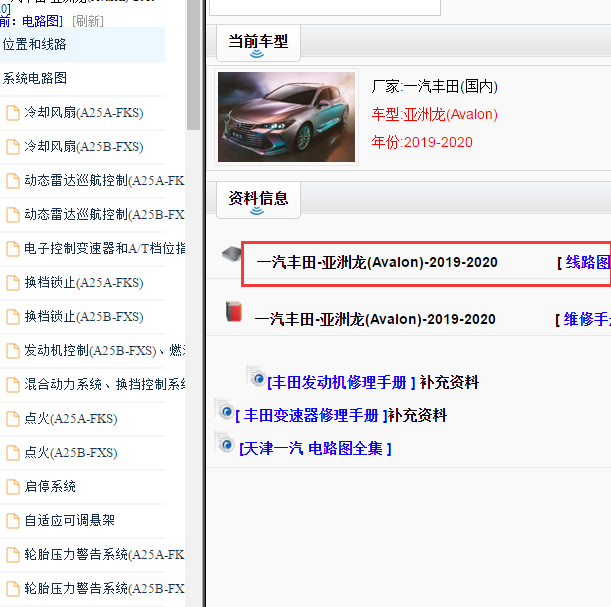Viewport: 611px width, 607px height.
Task: Open 冷却风扇(A25A-FKS) diagram entry
Action: coord(84,113)
